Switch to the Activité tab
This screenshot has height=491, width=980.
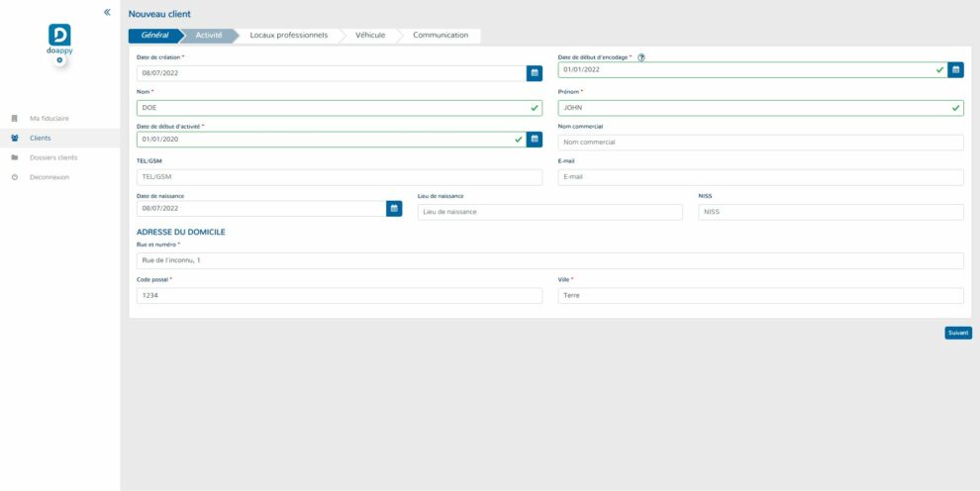[x=209, y=35]
